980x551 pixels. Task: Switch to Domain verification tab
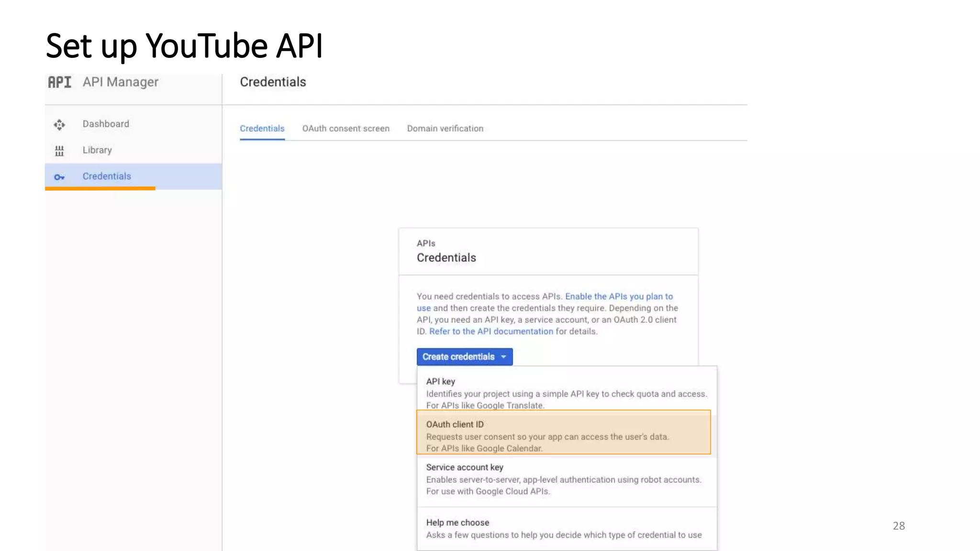tap(445, 129)
